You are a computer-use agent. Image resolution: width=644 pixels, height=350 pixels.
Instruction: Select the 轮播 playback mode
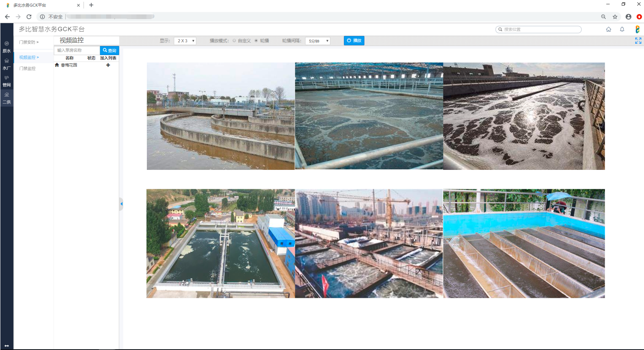pos(256,41)
